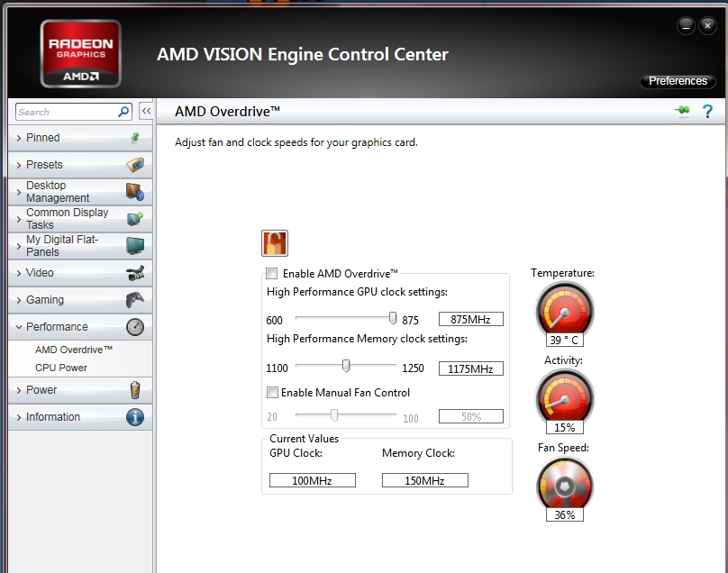Open the Preferences button

(x=678, y=81)
